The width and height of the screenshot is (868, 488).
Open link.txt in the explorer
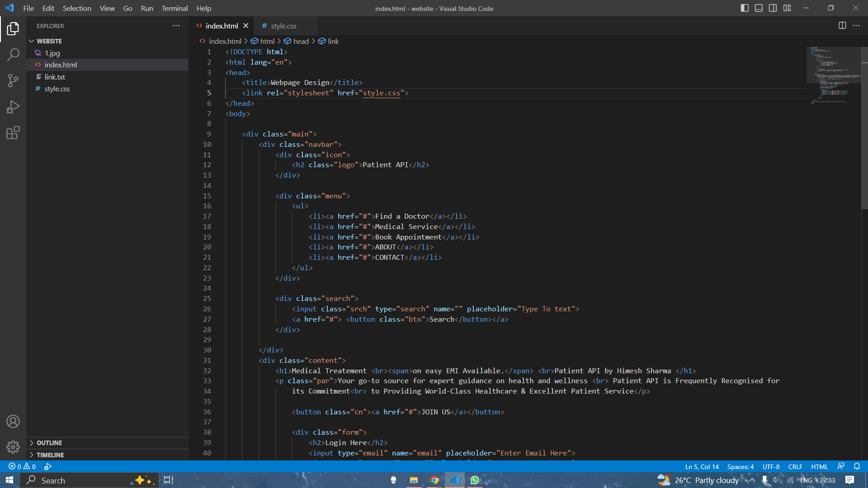coord(55,77)
